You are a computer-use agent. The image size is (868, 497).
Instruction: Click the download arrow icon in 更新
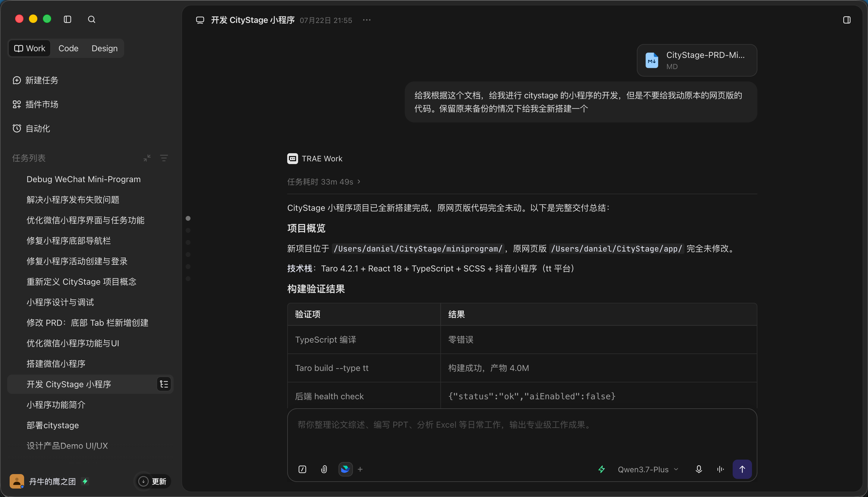143,481
